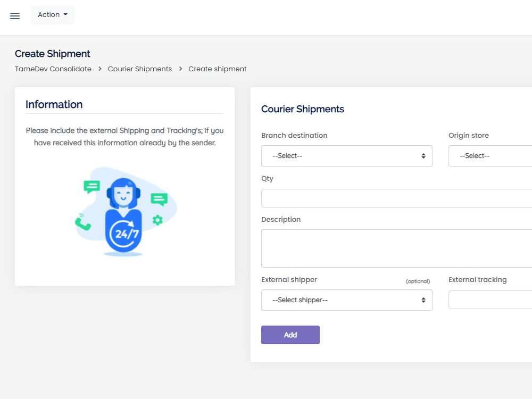
Task: Click the external Shipping and Tracking paragraph
Action: tap(125, 137)
